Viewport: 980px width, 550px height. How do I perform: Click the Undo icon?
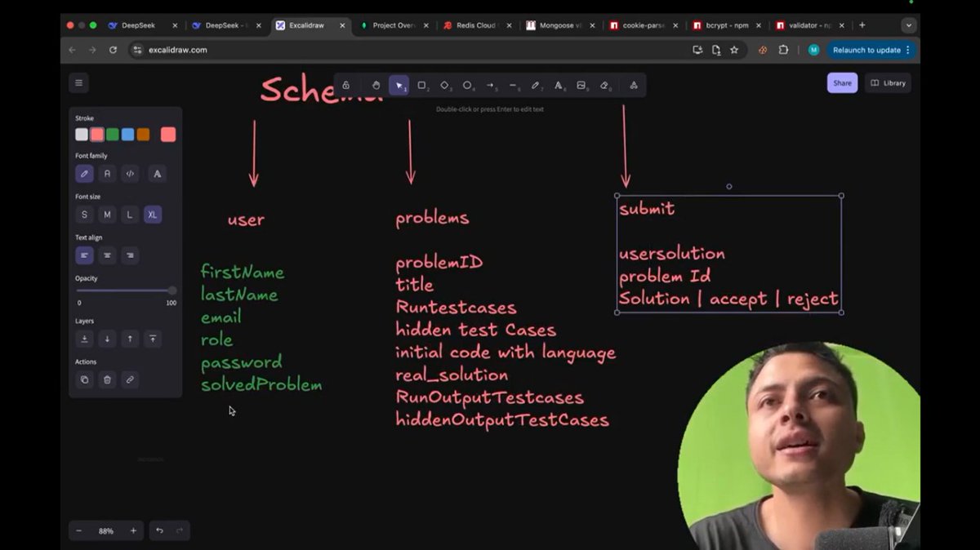pyautogui.click(x=158, y=530)
